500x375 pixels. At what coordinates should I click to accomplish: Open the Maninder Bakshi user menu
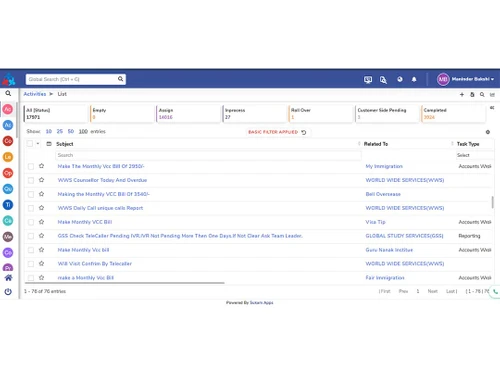pos(465,79)
